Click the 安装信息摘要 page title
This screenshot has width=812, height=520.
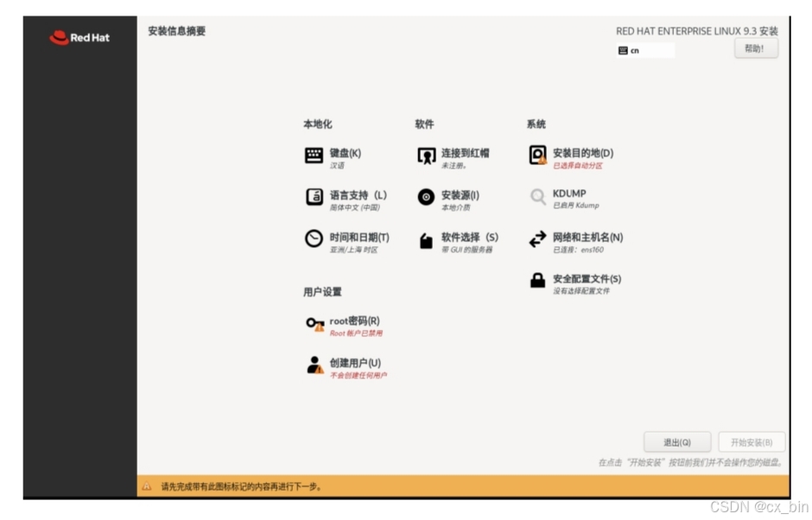pos(176,31)
